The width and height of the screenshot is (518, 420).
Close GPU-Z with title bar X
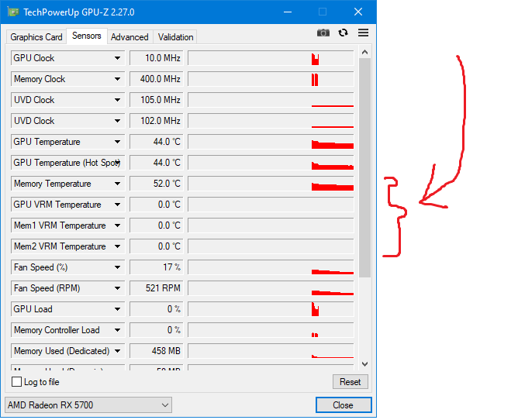point(358,12)
